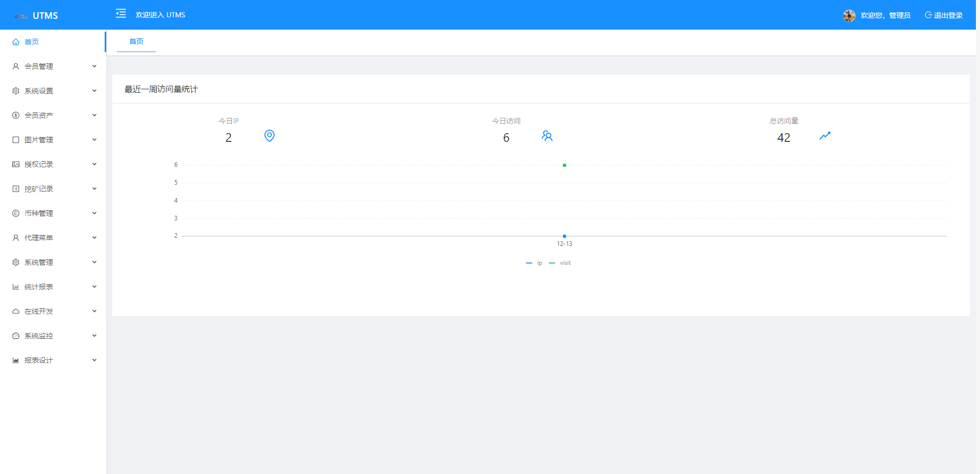
Task: Click the location pin icon for 今日IP
Action: click(269, 136)
